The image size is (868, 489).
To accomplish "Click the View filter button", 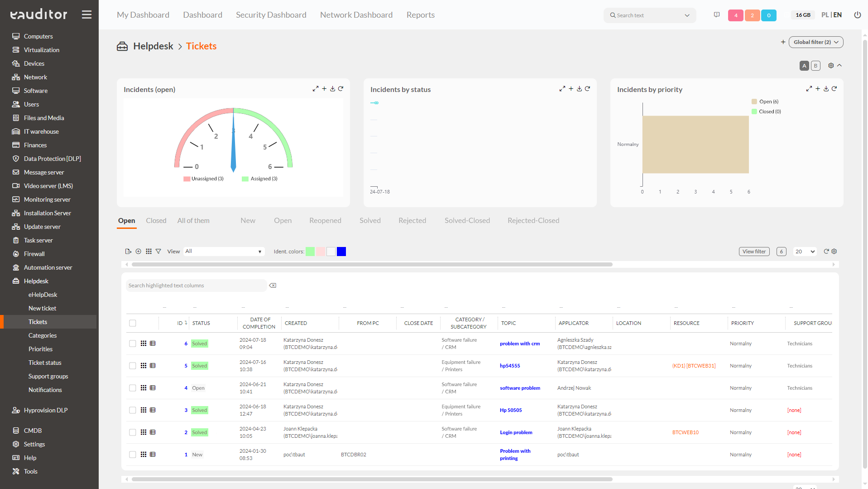I will point(754,252).
